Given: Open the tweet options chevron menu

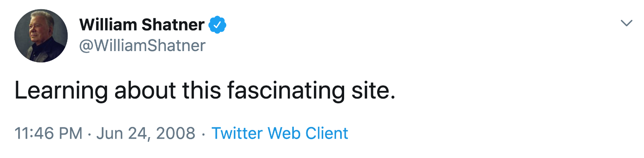Looking at the screenshot, I should coord(627,23).
